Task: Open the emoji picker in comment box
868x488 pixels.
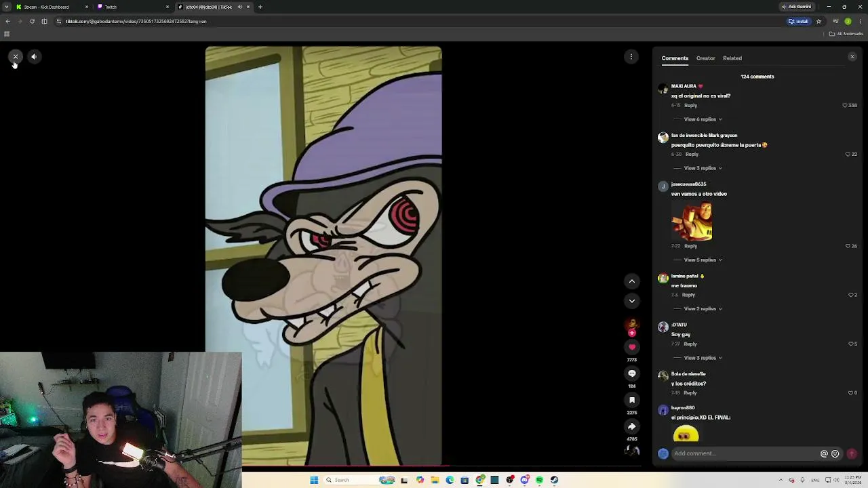Action: [835, 454]
